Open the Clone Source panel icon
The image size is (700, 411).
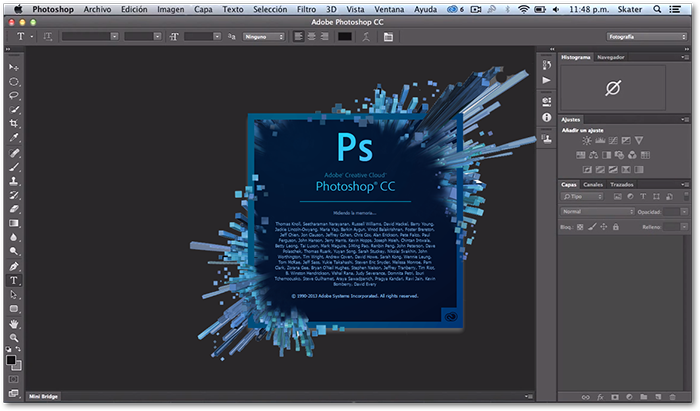[546, 138]
